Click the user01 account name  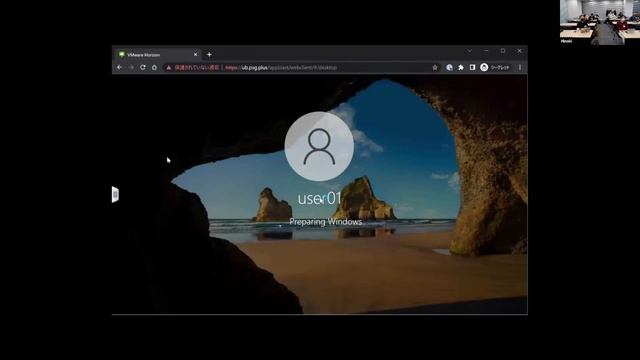319,198
